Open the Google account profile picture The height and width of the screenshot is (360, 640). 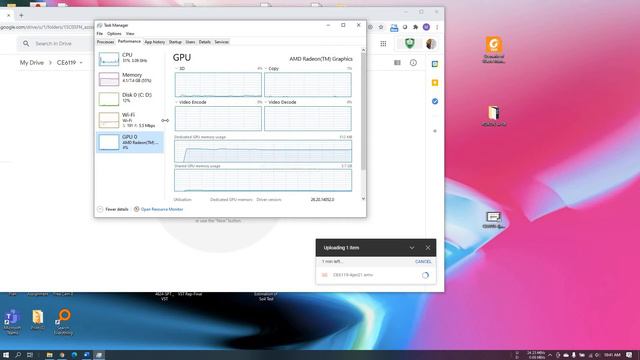pos(431,44)
